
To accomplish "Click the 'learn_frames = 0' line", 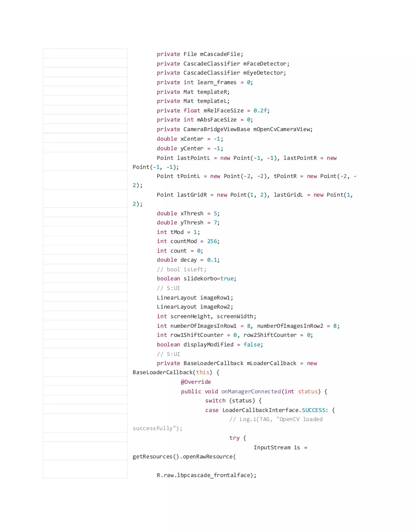I will pyautogui.click(x=204, y=82).
